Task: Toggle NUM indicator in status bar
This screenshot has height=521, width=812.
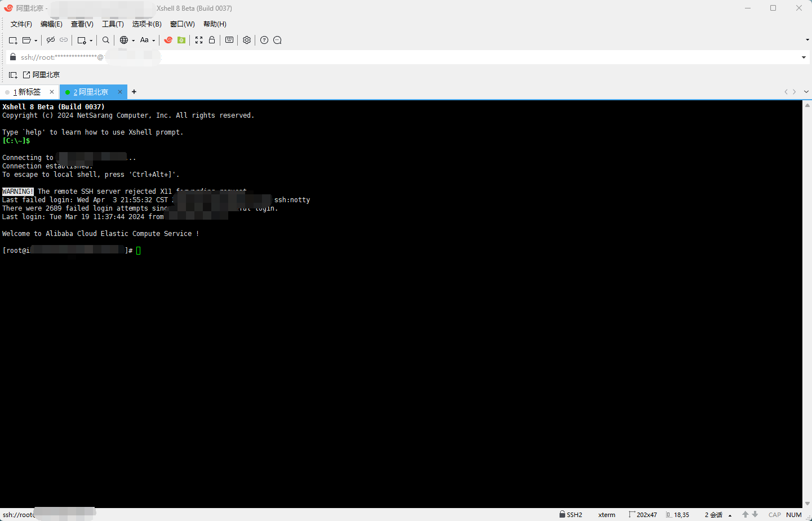Action: click(x=793, y=514)
